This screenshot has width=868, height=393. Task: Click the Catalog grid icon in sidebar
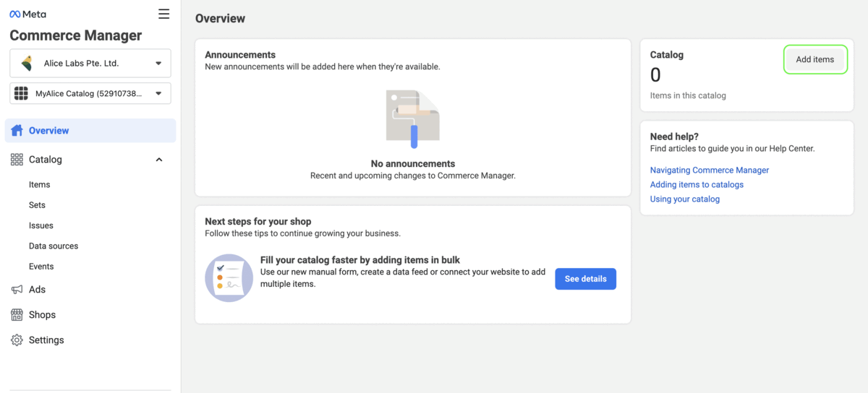[17, 160]
